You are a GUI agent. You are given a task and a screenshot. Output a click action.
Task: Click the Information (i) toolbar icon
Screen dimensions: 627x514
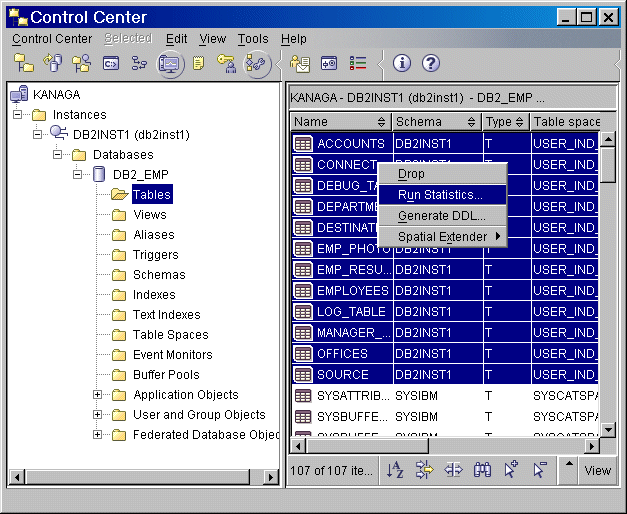[402, 63]
